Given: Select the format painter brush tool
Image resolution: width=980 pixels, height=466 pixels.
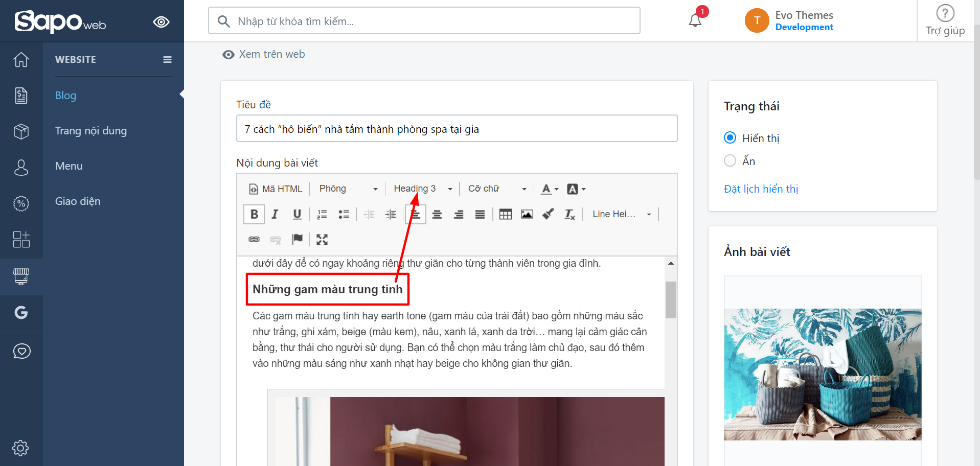Looking at the screenshot, I should tap(549, 214).
